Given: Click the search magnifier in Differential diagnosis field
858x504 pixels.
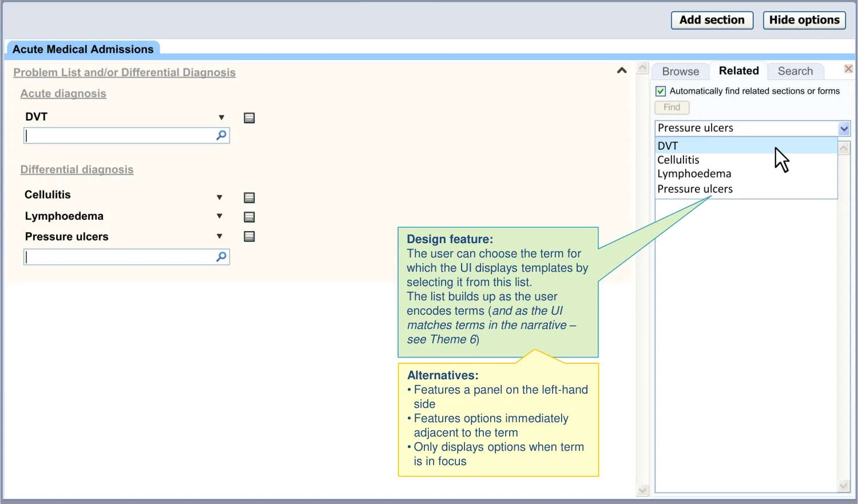Looking at the screenshot, I should coord(221,257).
